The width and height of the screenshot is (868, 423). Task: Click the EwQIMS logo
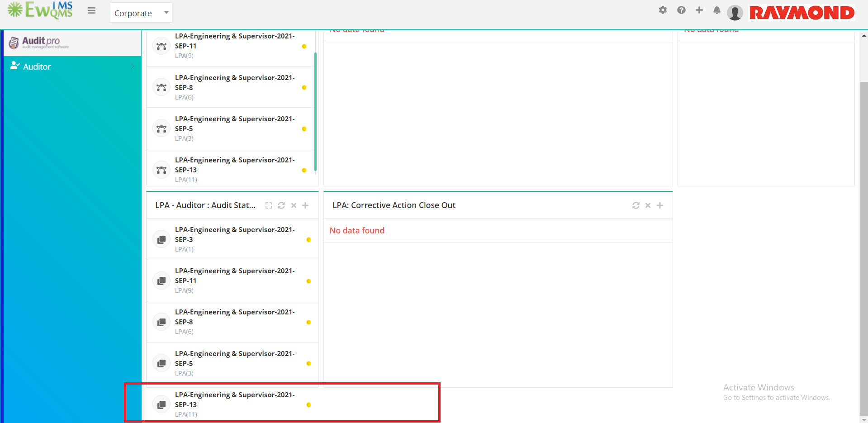point(40,10)
